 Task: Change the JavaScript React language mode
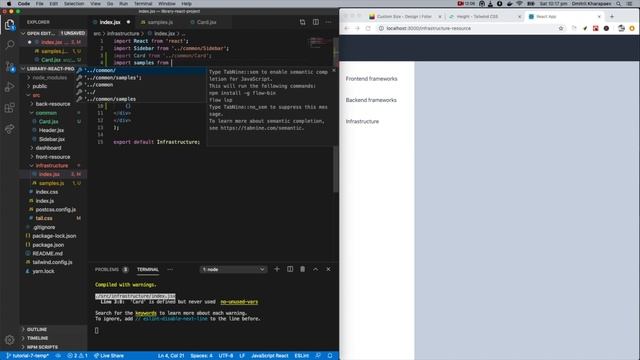point(269,356)
